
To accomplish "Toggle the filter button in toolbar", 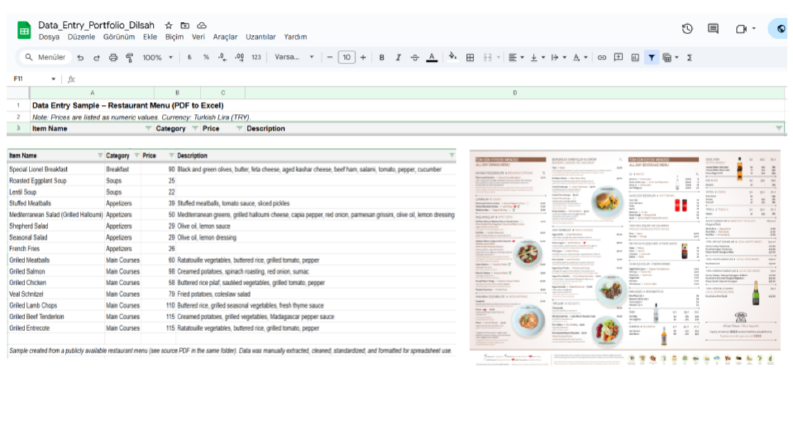I will (x=651, y=58).
